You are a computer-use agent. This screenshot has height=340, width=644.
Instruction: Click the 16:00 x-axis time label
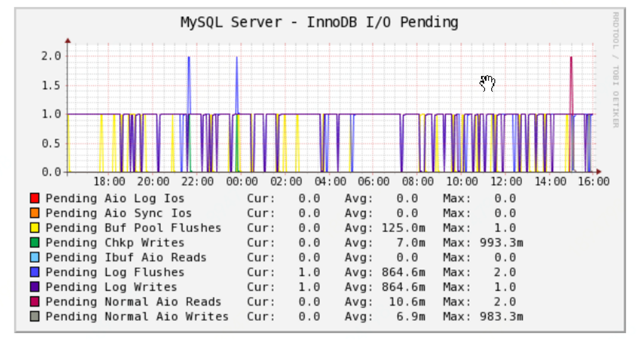(594, 181)
